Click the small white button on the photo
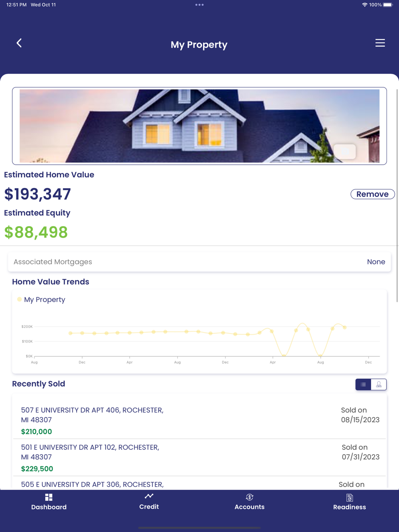Image resolution: width=399 pixels, height=532 pixels. pos(345,152)
